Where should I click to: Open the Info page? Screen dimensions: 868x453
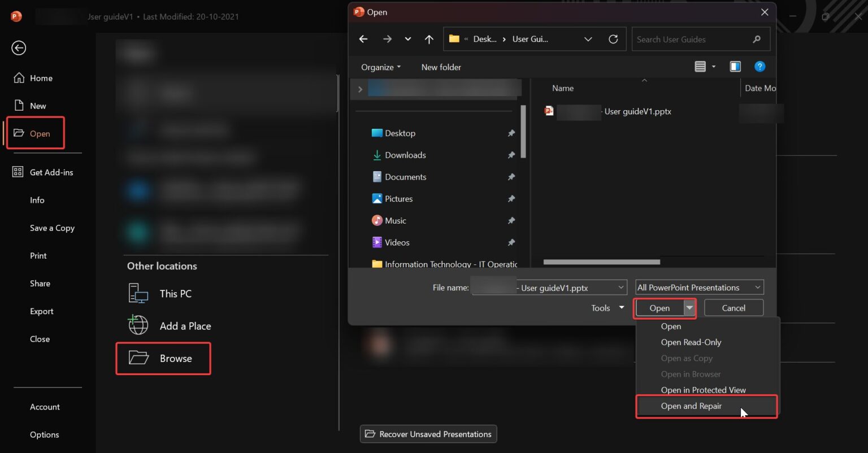(x=37, y=200)
